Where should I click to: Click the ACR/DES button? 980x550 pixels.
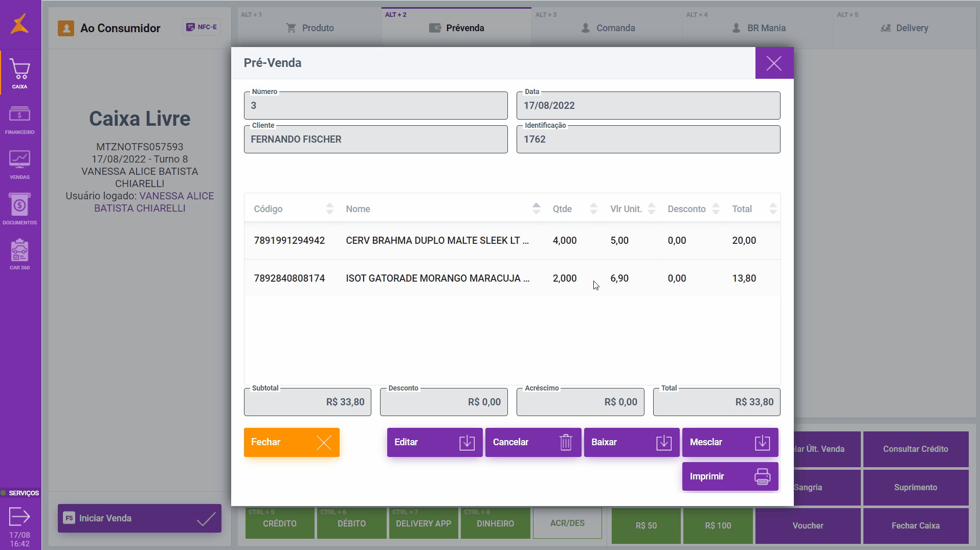567,523
